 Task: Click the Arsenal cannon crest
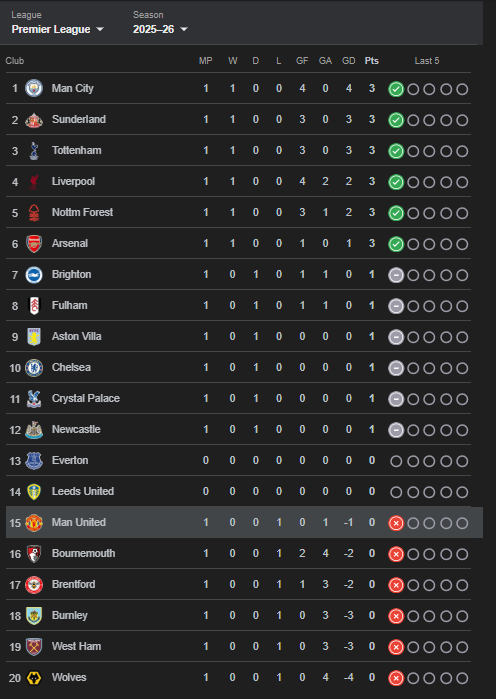click(x=34, y=243)
